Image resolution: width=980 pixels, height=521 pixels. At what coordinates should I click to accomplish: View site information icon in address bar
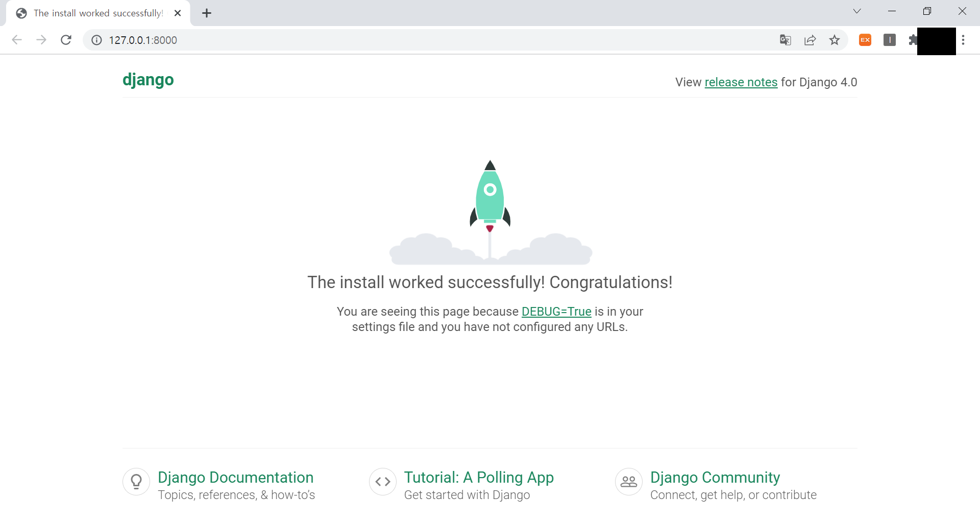96,40
